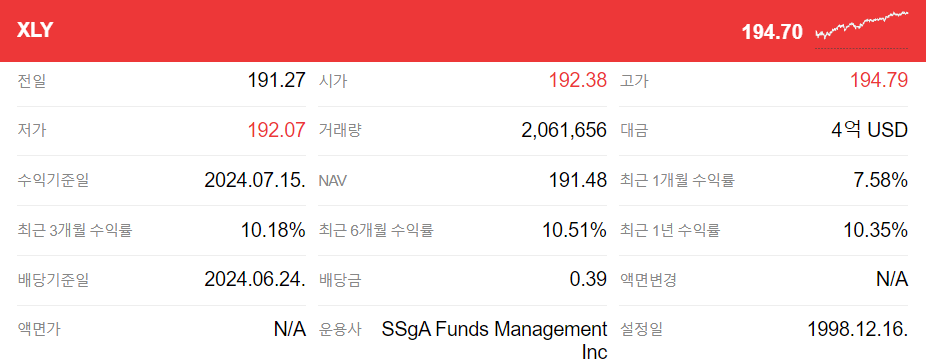This screenshot has width=926, height=364.
Task: Select the 운용사 label
Action: 340,329
